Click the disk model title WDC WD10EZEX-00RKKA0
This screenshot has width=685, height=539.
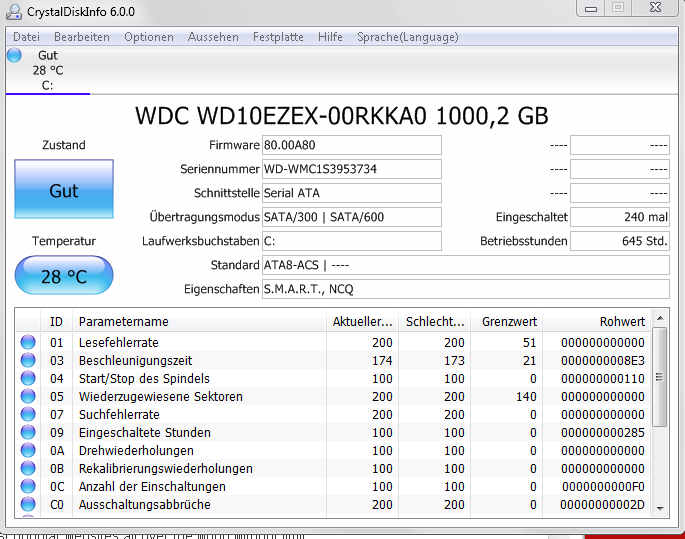tap(342, 116)
